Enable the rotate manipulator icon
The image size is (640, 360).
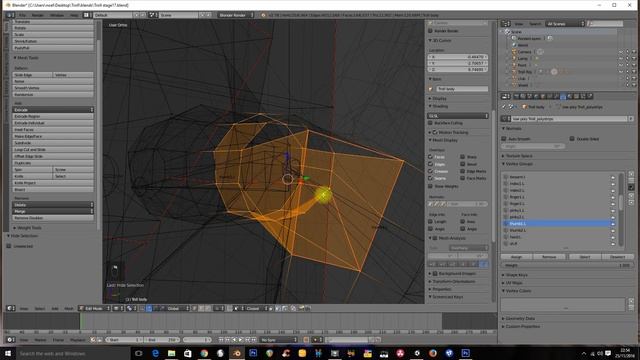[x=156, y=308]
